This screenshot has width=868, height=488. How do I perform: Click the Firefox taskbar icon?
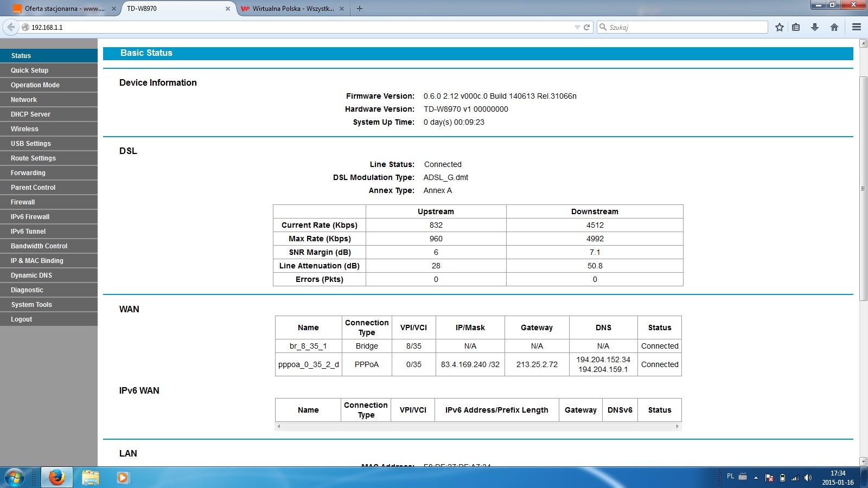pyautogui.click(x=57, y=478)
